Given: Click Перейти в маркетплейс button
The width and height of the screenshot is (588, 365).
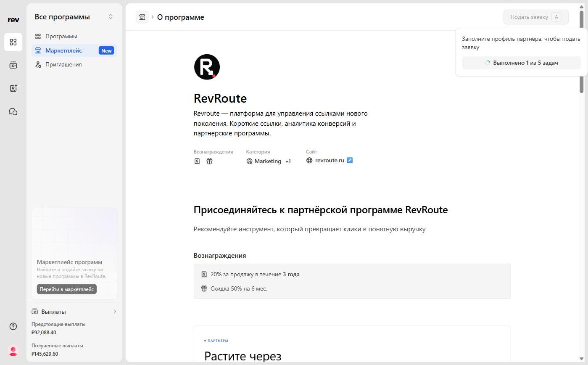Looking at the screenshot, I should coord(66,289).
